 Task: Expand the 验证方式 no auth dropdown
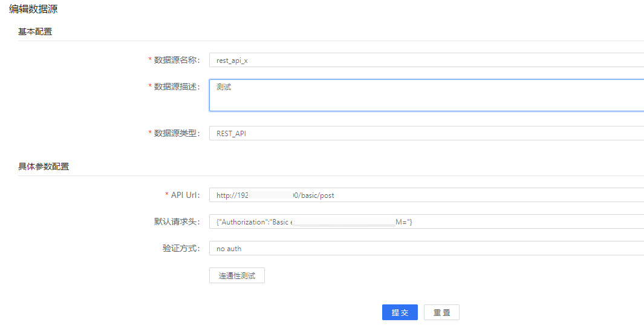click(x=423, y=249)
